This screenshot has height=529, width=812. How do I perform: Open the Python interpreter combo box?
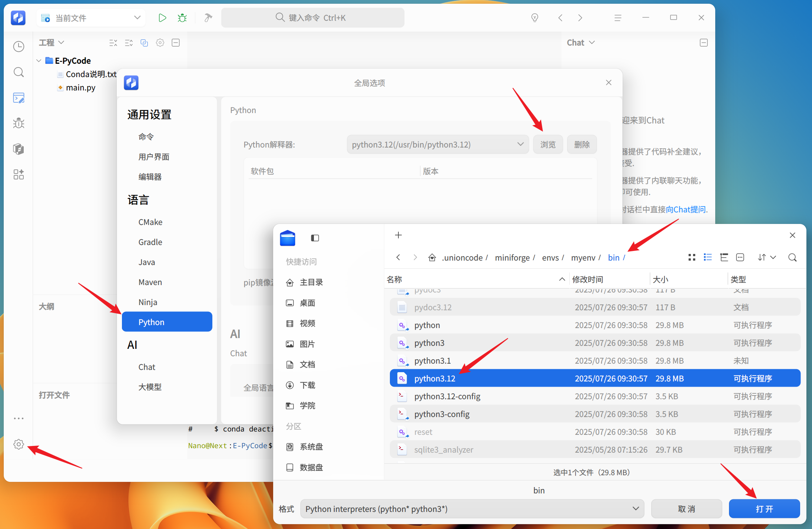click(x=437, y=145)
